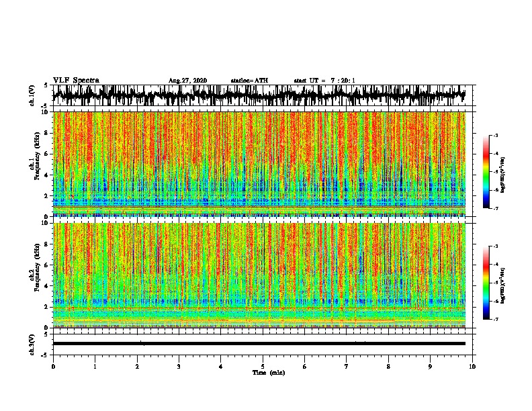
Task: Click the color scale bar beside ch.1 spectrogram
Action: coord(486,172)
